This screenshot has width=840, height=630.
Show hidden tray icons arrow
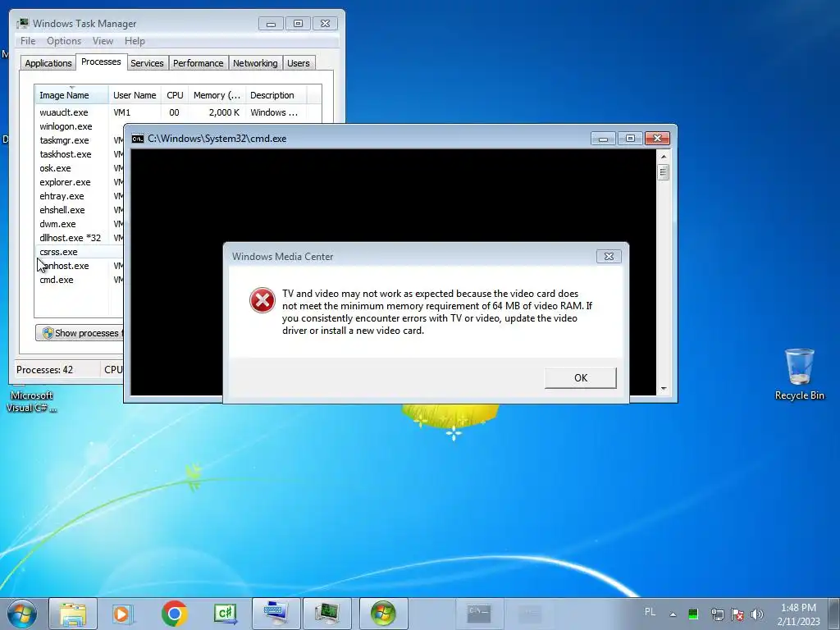[673, 614]
